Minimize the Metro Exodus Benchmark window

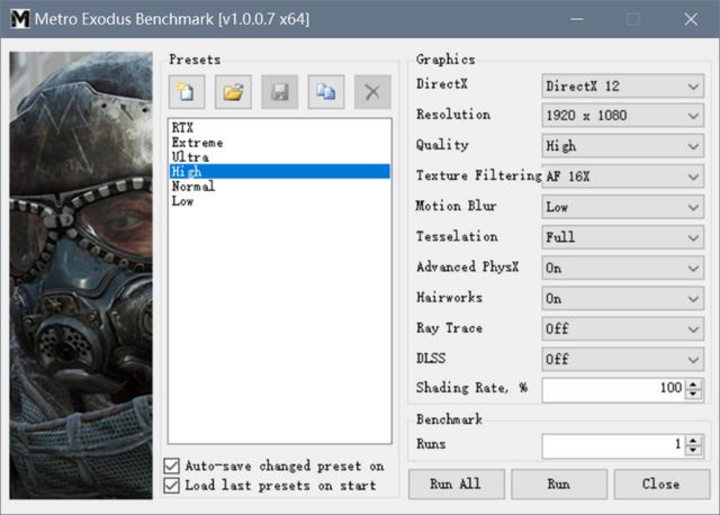(577, 19)
